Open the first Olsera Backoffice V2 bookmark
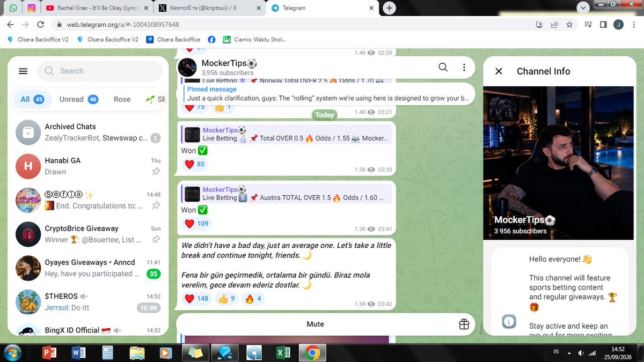This screenshot has height=362, width=644. coord(38,40)
